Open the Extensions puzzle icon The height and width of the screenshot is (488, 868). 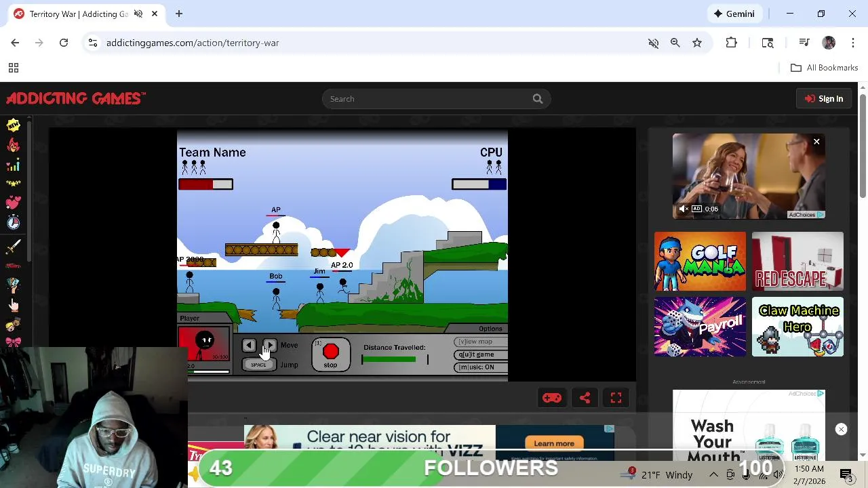coord(731,43)
